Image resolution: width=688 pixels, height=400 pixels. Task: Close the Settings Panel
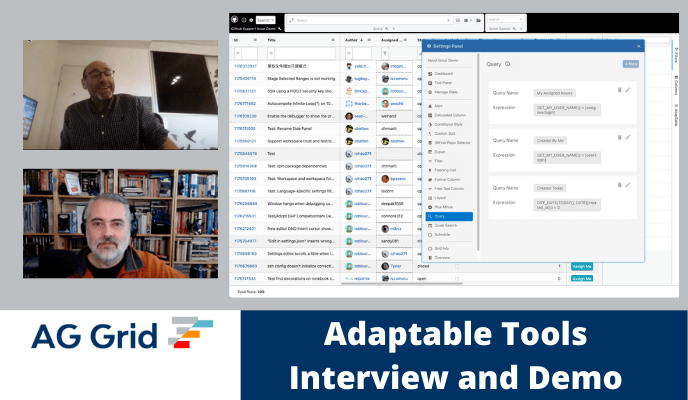pyautogui.click(x=639, y=46)
